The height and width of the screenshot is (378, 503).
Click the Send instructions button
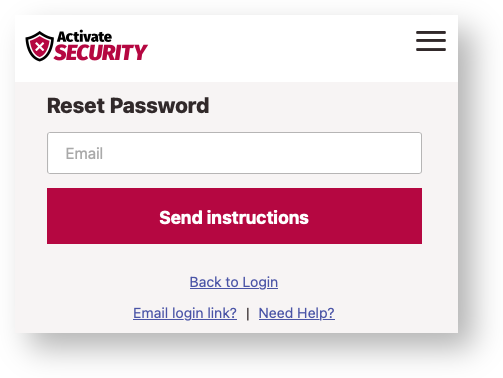234,216
